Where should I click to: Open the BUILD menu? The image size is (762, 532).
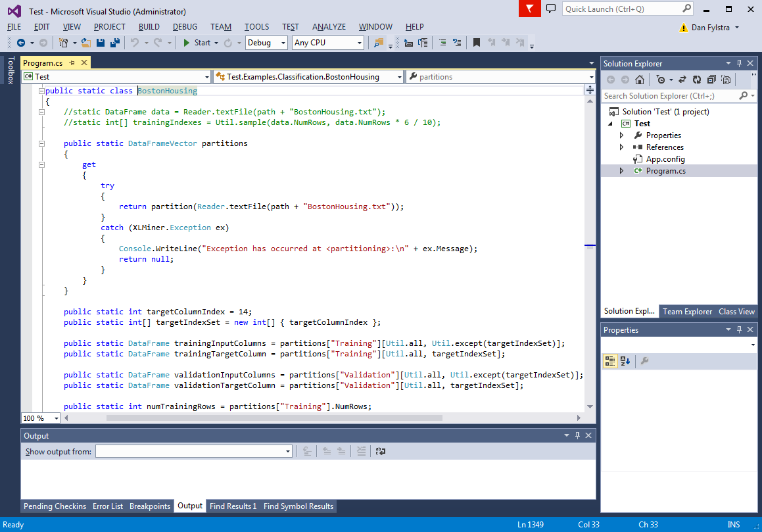click(x=149, y=27)
